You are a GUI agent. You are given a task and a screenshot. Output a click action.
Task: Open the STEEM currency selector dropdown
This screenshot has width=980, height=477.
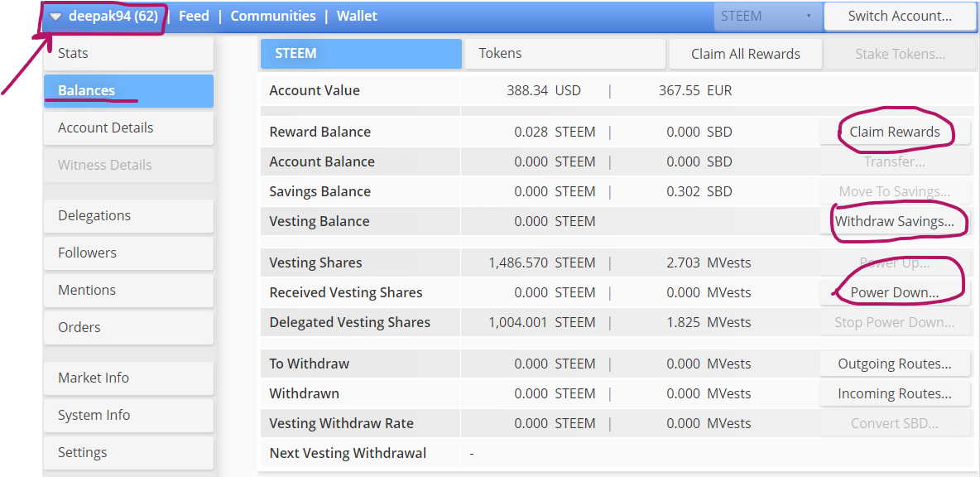pos(766,17)
